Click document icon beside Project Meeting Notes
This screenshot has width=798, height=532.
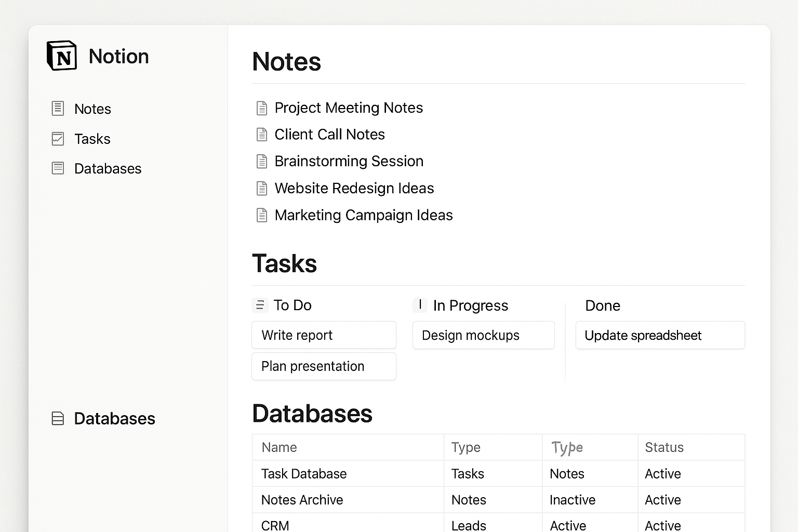coord(262,108)
